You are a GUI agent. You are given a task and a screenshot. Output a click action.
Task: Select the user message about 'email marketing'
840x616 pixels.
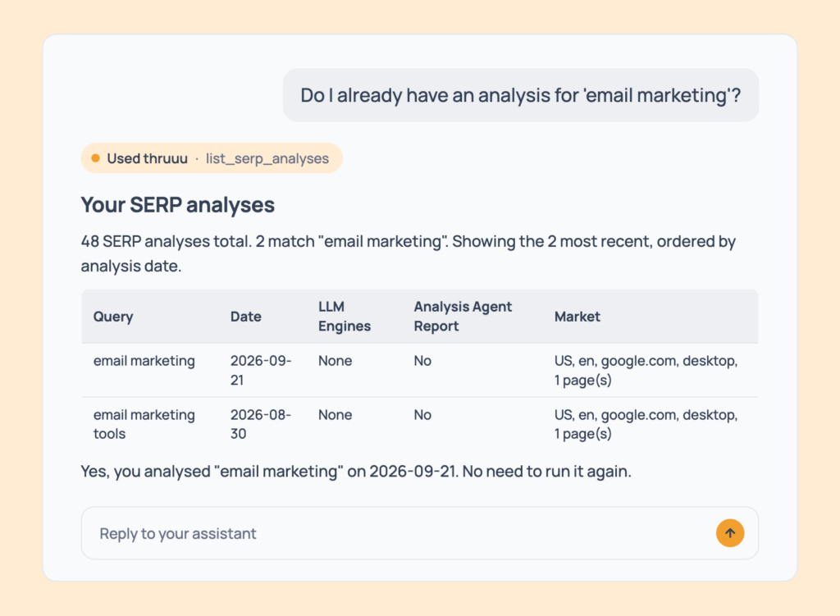pos(521,95)
